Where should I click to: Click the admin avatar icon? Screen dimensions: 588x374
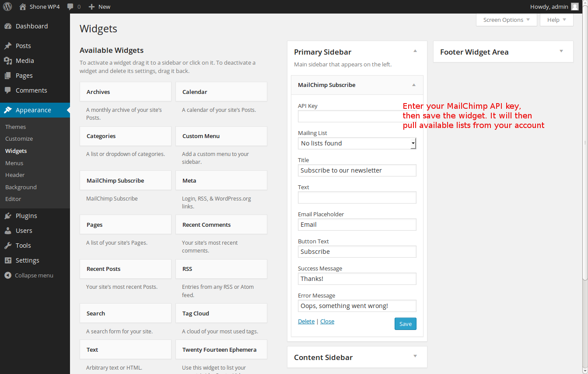coord(575,7)
